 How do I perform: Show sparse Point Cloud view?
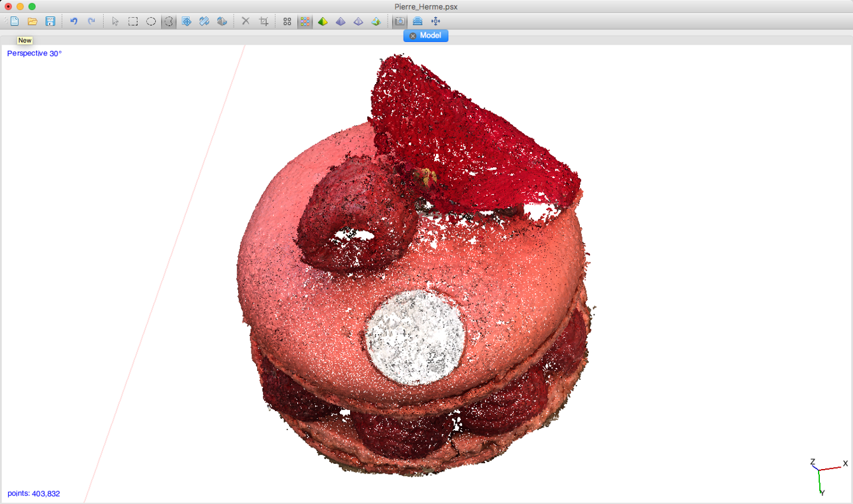[287, 22]
